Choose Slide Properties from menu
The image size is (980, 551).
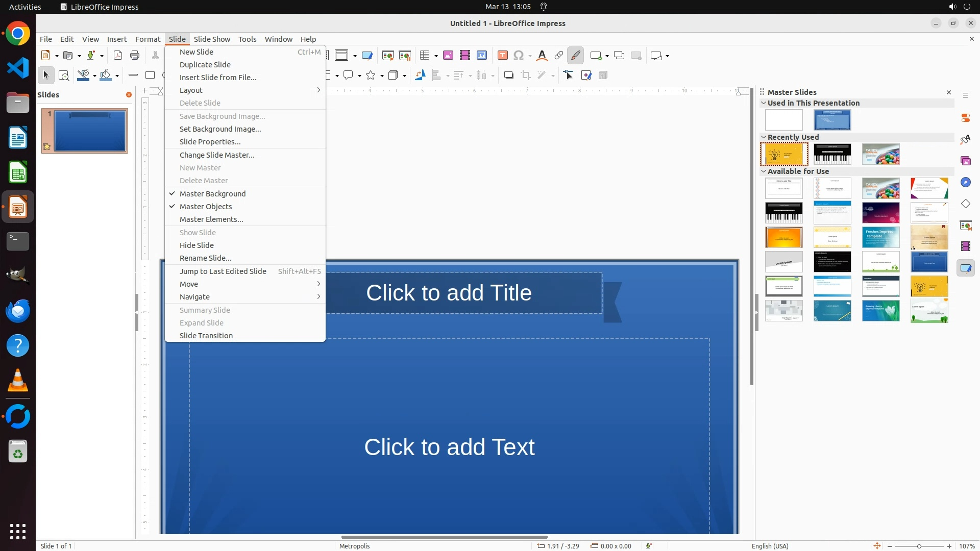coord(210,142)
